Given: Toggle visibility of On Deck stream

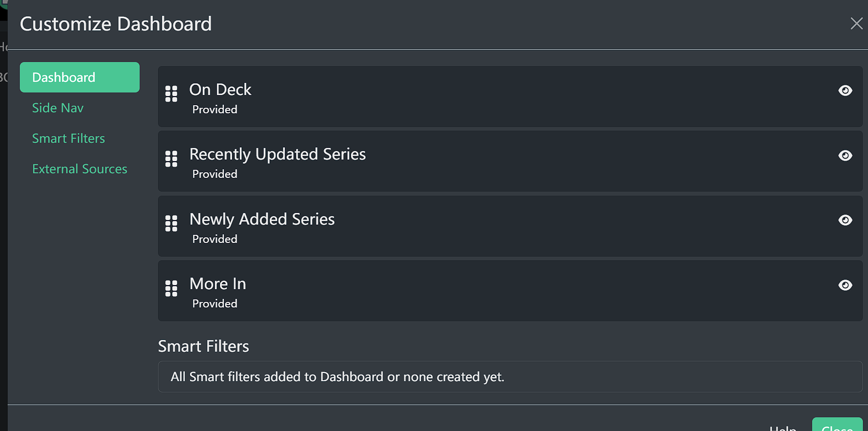Looking at the screenshot, I should 845,90.
